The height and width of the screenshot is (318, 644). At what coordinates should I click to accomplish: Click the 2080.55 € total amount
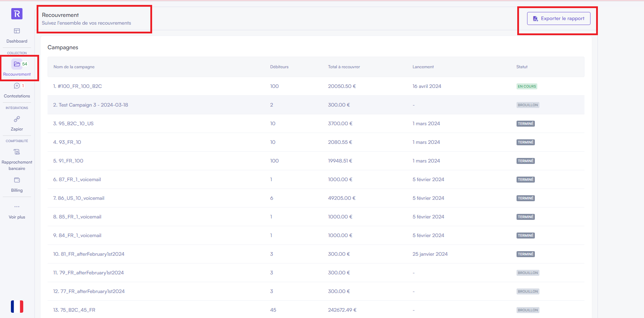(x=340, y=142)
